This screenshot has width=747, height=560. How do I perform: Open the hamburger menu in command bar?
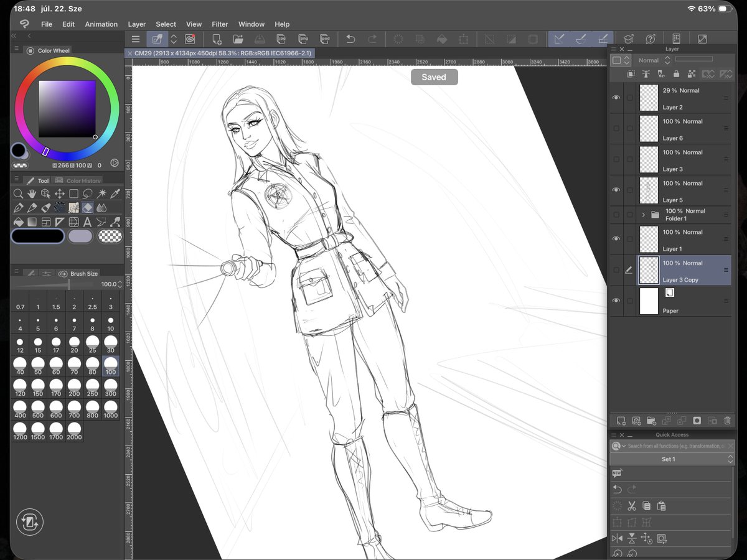tap(136, 39)
